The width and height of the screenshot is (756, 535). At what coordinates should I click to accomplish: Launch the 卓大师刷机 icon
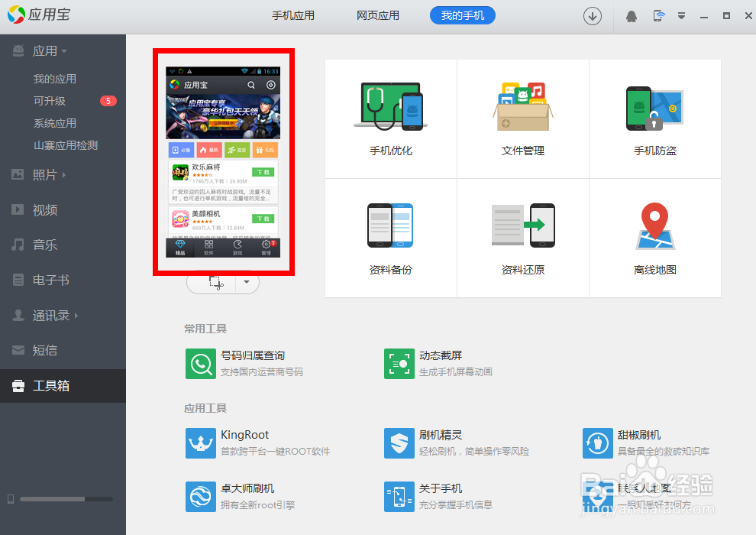201,497
